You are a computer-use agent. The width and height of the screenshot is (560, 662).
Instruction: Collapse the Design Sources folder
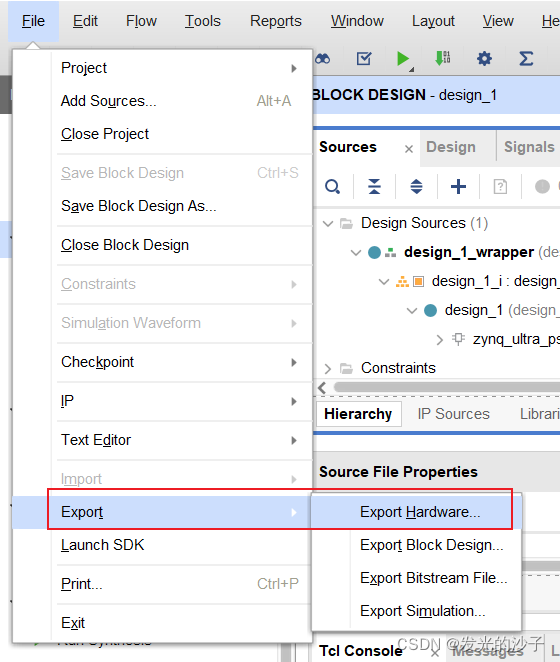(328, 223)
